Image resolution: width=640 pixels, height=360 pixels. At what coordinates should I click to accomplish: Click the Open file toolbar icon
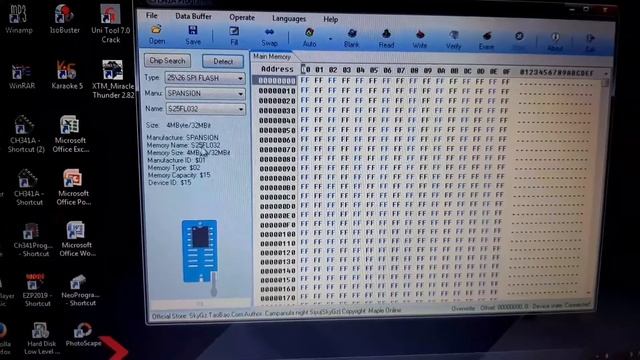(156, 35)
